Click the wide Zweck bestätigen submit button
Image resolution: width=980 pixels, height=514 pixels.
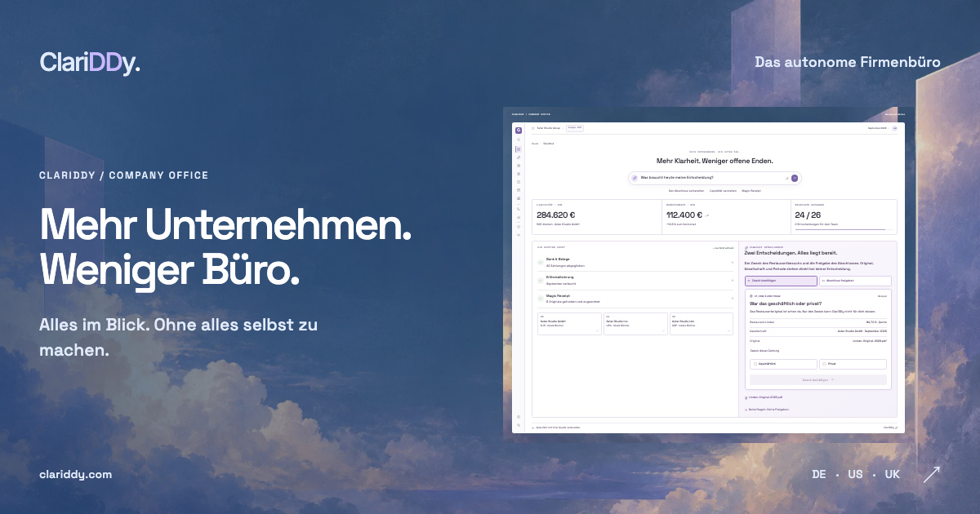point(818,380)
